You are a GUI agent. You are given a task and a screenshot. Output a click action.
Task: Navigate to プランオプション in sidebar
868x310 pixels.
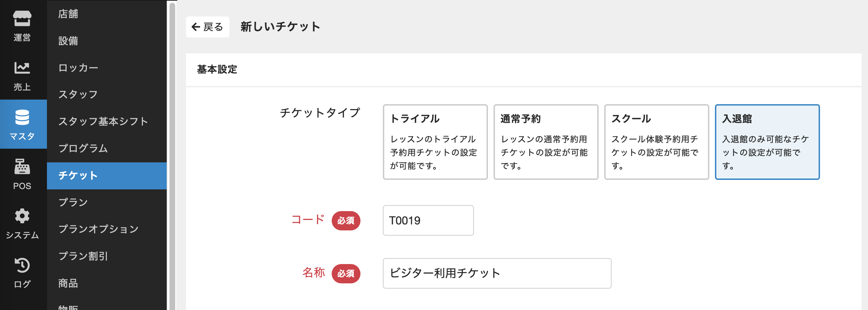98,229
